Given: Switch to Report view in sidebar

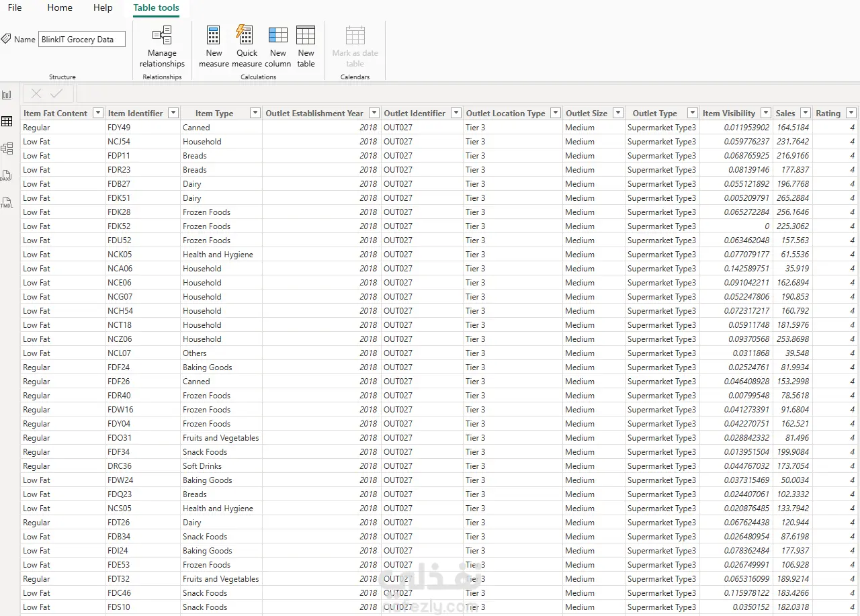Looking at the screenshot, I should [x=7, y=95].
